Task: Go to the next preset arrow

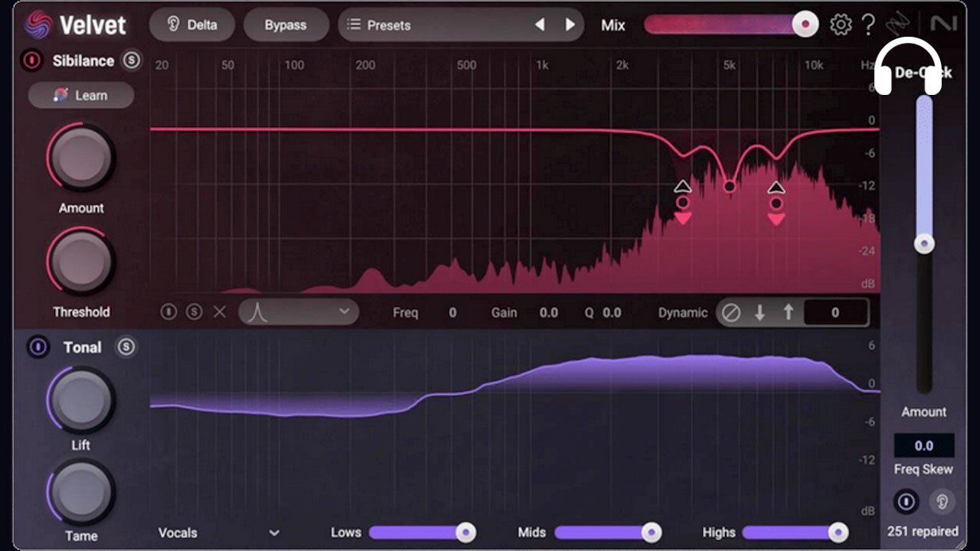Action: point(570,25)
